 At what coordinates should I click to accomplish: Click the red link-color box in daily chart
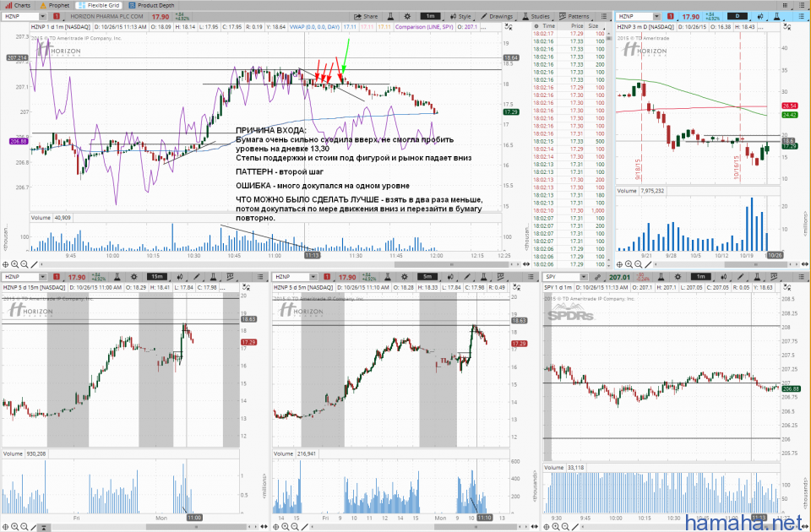click(670, 17)
